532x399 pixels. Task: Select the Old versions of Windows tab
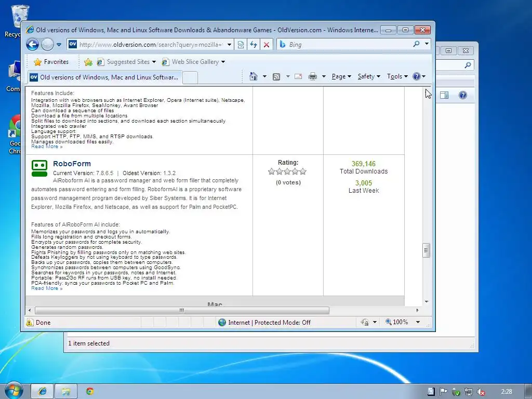click(x=105, y=77)
